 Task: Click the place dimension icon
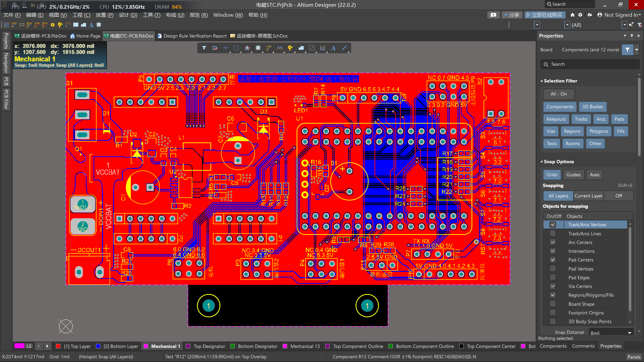pyautogui.click(x=323, y=48)
